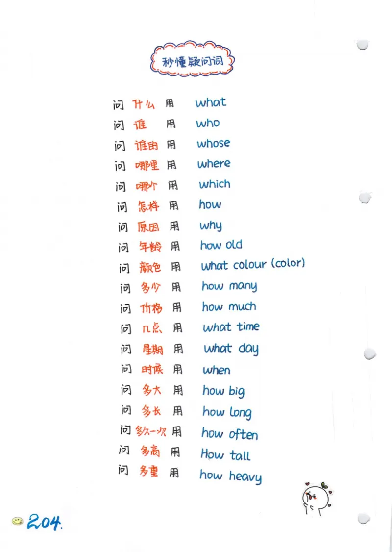
Task: Click the blue word "why"
Action: point(211,226)
